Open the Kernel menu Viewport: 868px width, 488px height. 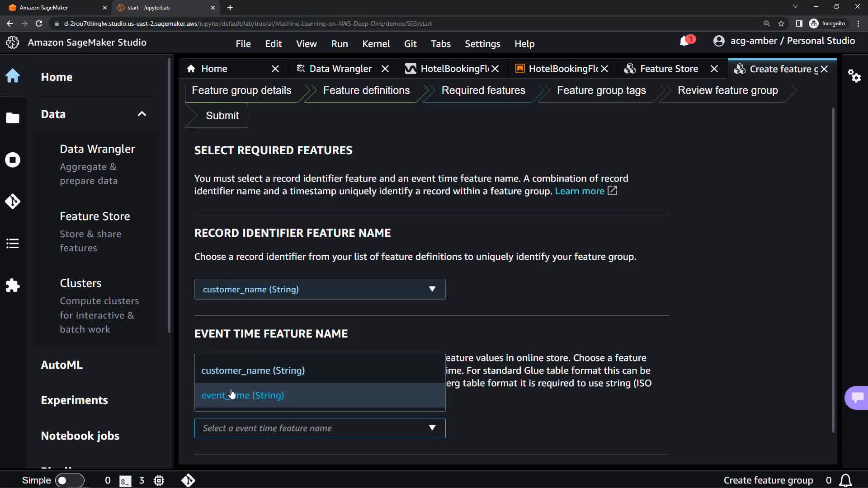point(376,44)
